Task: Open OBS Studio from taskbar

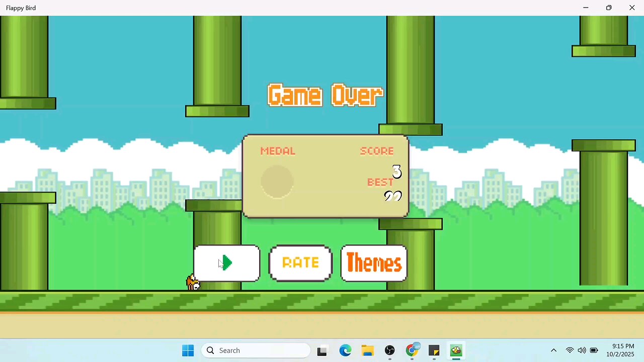Action: point(390,350)
